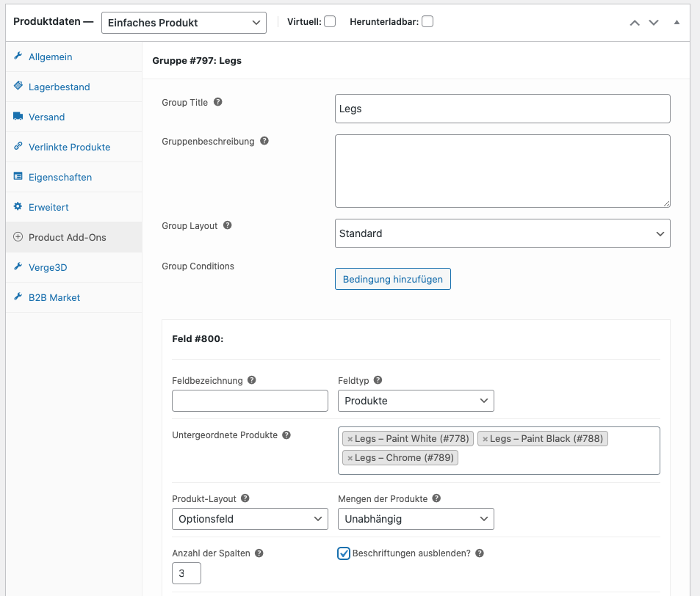Remove Legs – Paint White (#778) tag
Screen dimensions: 700x596
(350, 439)
